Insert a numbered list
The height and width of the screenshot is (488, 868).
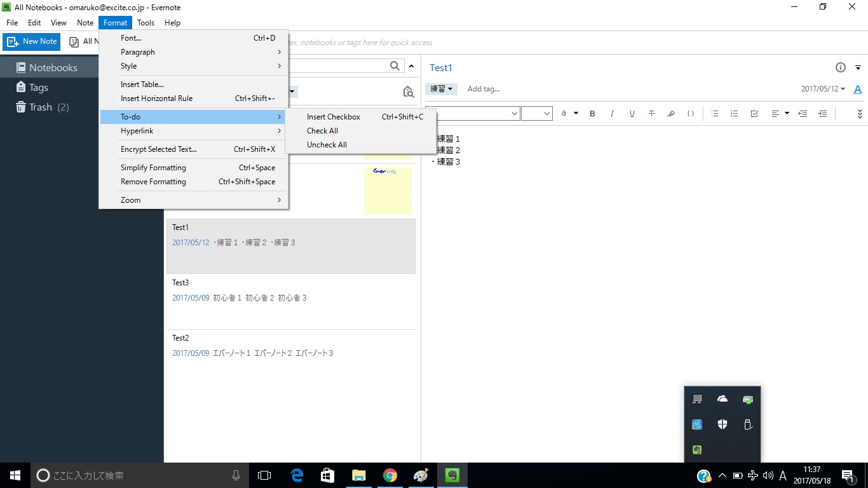point(735,114)
